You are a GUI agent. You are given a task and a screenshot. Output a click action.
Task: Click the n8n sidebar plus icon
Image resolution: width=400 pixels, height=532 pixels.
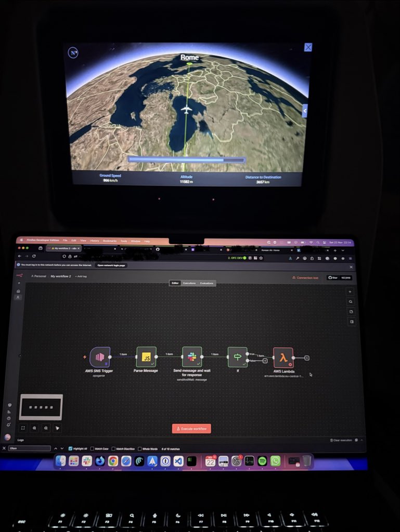(19, 283)
